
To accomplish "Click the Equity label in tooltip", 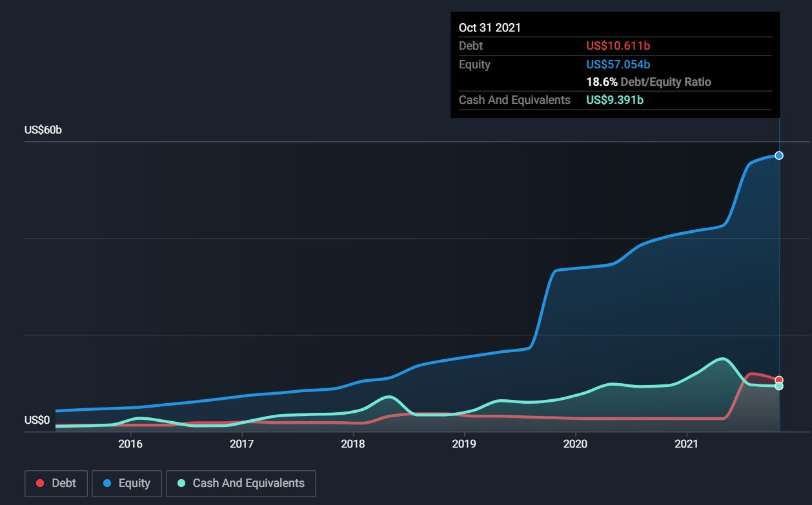I will tap(474, 64).
